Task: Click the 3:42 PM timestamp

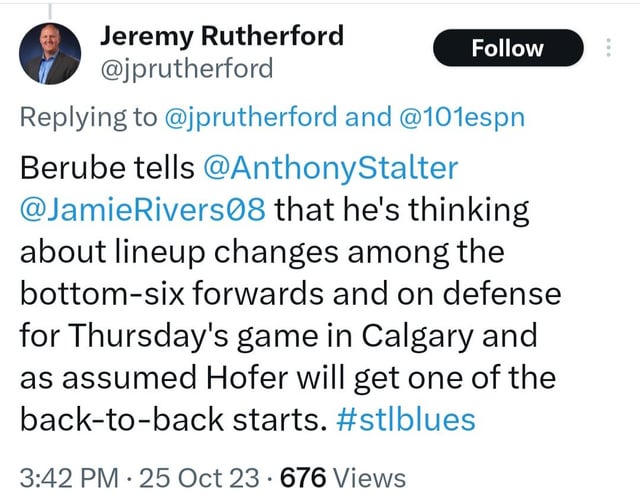Action: pyautogui.click(x=69, y=478)
